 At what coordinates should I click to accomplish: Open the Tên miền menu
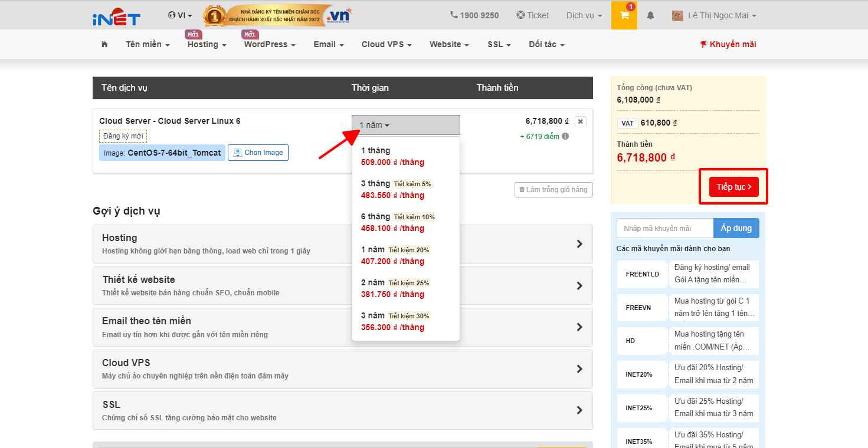pyautogui.click(x=148, y=44)
